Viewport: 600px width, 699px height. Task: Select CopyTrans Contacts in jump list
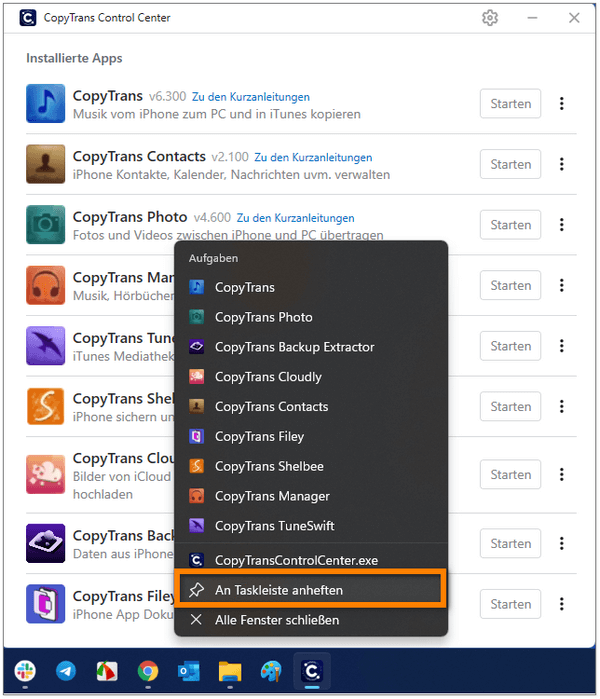coord(311,407)
